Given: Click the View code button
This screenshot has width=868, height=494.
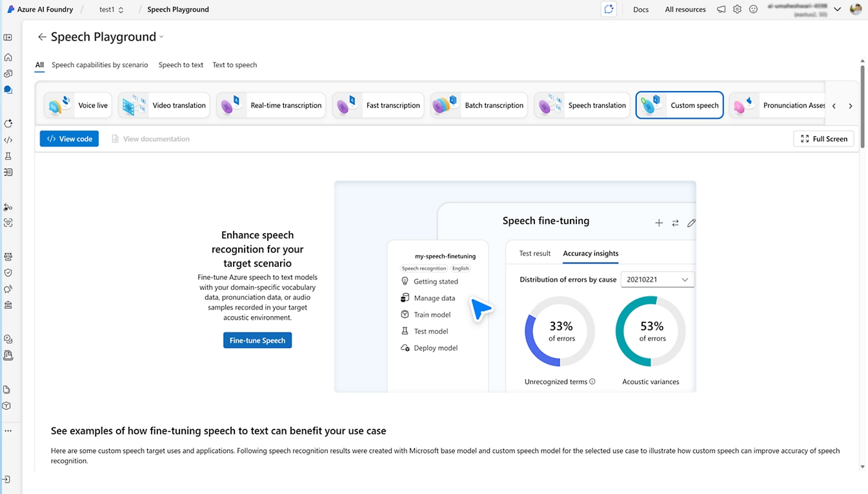Looking at the screenshot, I should 69,139.
